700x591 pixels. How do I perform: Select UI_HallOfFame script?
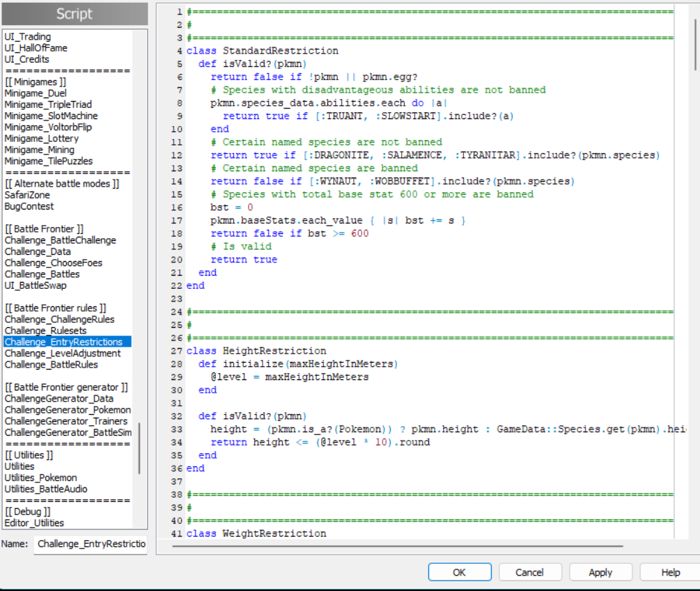36,48
